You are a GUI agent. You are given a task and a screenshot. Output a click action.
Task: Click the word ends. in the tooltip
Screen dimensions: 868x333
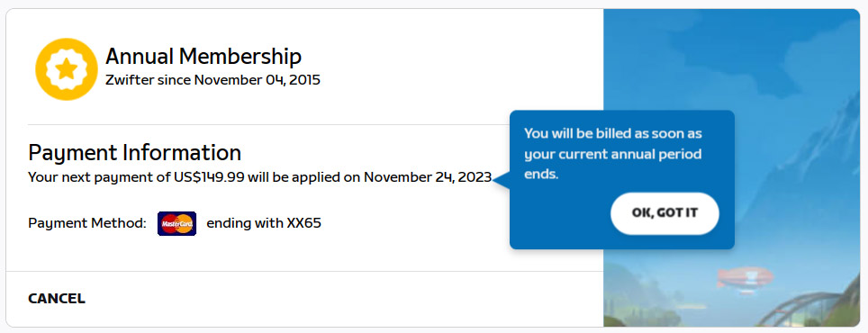pyautogui.click(x=541, y=175)
